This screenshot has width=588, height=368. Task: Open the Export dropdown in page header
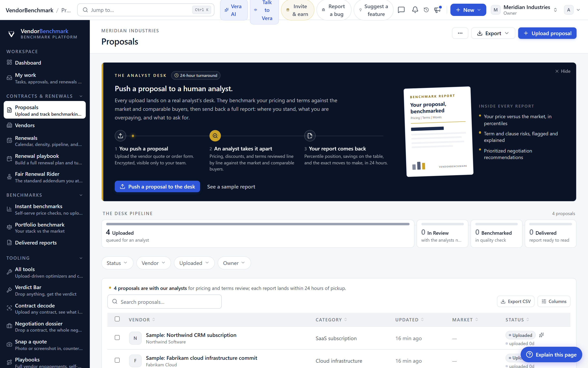click(493, 33)
